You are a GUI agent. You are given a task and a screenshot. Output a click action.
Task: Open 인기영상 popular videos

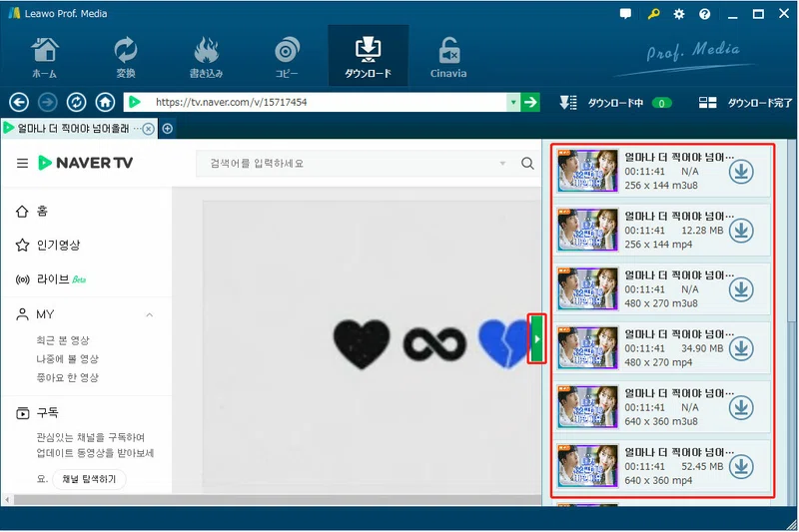click(48, 245)
